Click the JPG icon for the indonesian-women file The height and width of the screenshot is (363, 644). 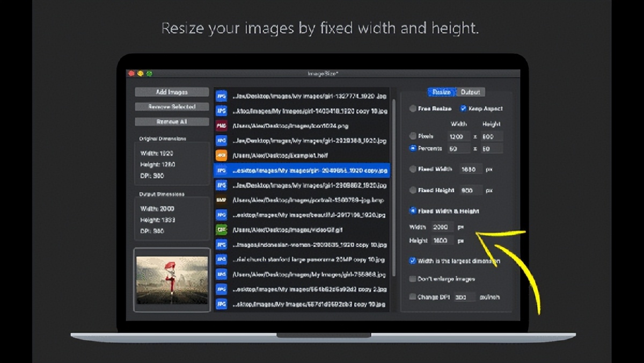coord(221,245)
